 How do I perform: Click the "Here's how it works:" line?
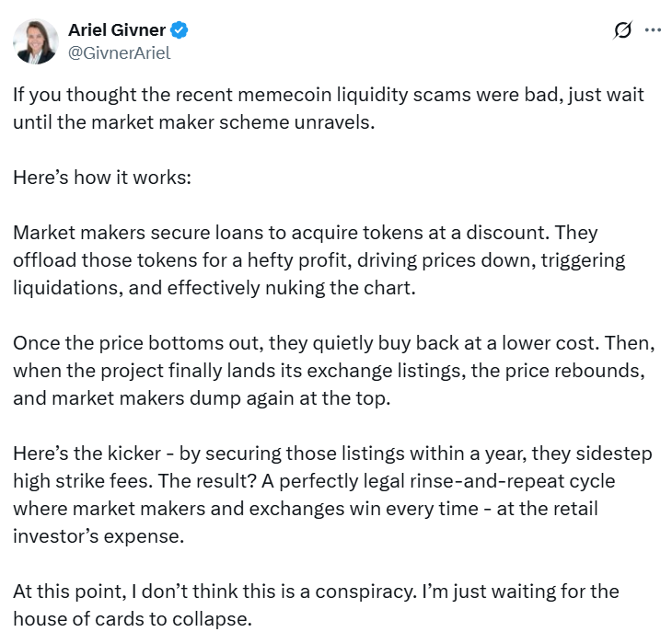(x=102, y=177)
